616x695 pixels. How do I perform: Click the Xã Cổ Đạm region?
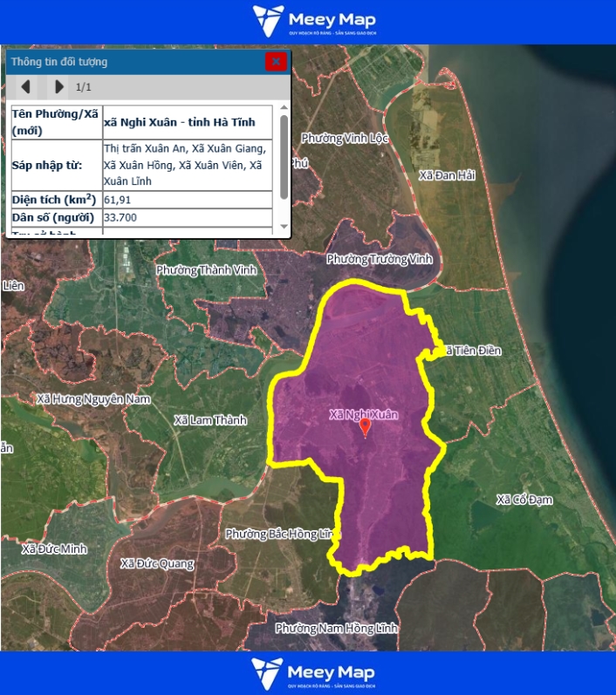pos(524,500)
